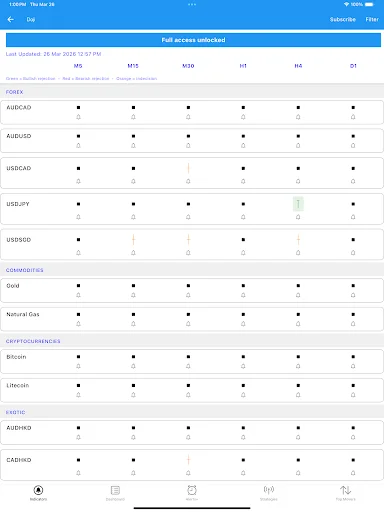Toggle Litecoin H1 alert bell

(x=243, y=395)
